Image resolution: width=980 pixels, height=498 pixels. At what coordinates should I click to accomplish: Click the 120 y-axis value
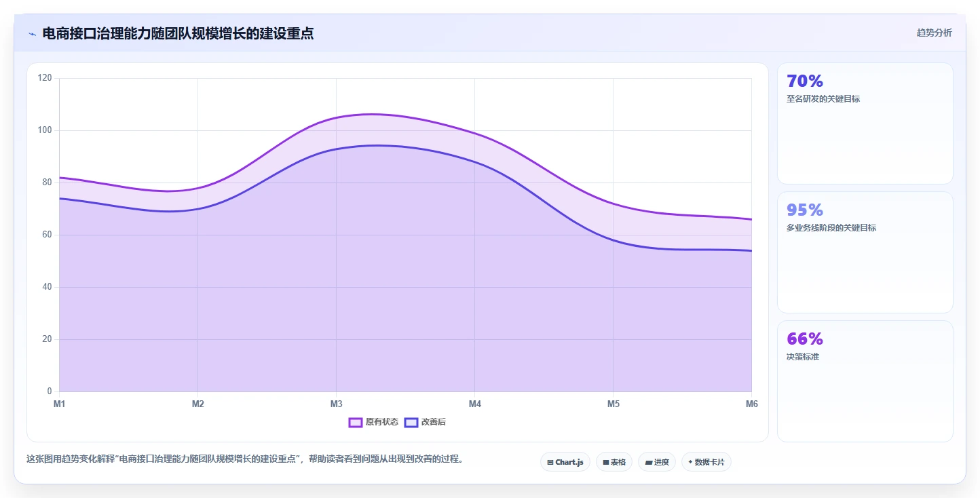click(x=45, y=78)
